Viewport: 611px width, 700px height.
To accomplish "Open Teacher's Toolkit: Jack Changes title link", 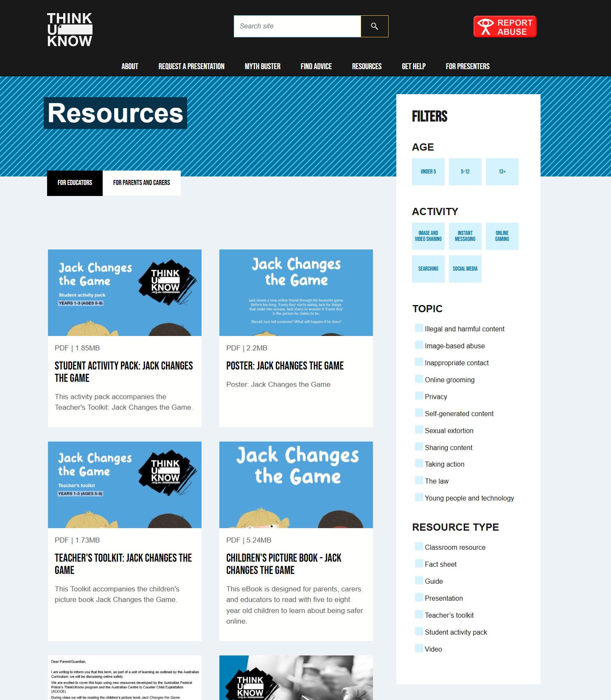I will (x=123, y=564).
